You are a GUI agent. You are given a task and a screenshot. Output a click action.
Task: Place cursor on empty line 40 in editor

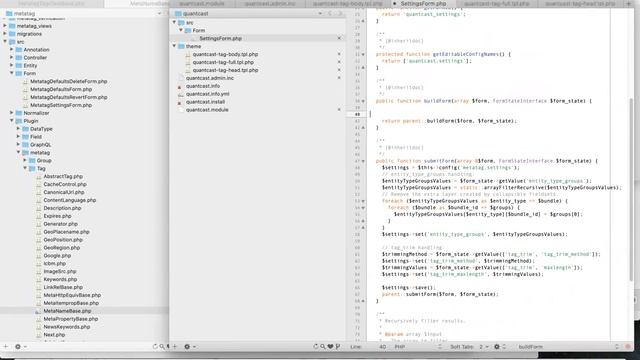(x=490, y=114)
